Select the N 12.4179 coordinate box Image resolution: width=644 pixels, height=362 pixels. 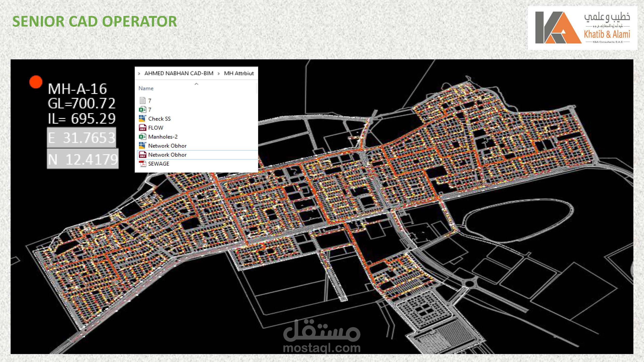[x=83, y=158]
